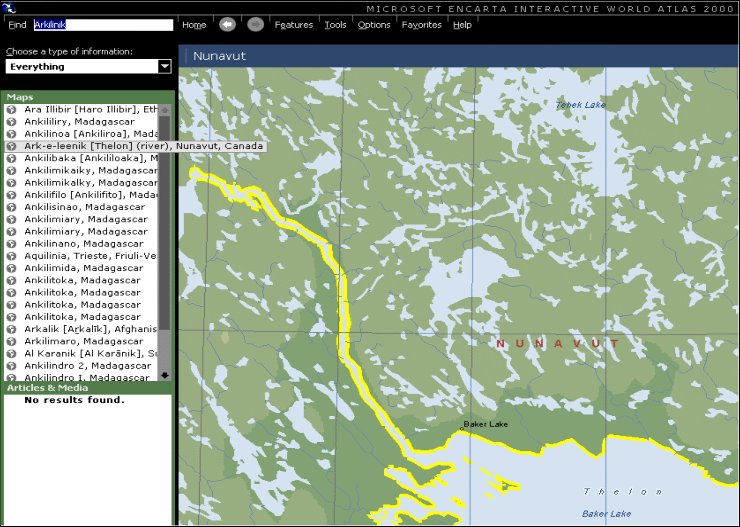Click the Encarta globe icon in title bar

click(9, 7)
